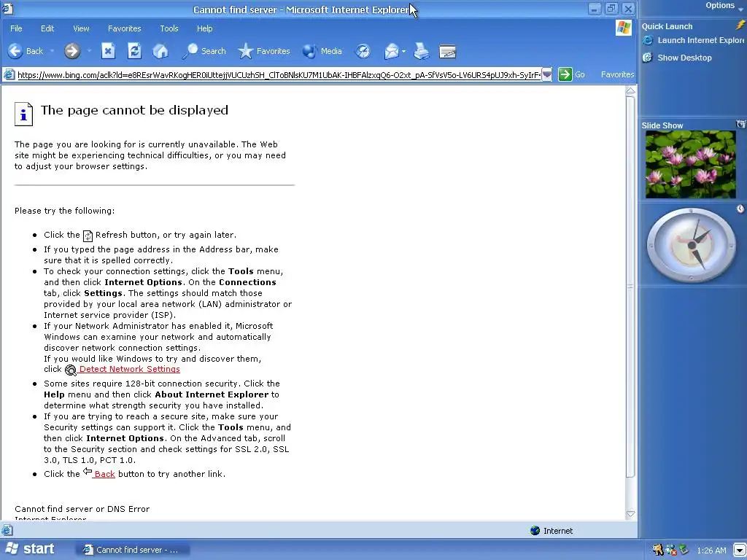Expand the Back button history arrow
The height and width of the screenshot is (560, 747).
52,51
